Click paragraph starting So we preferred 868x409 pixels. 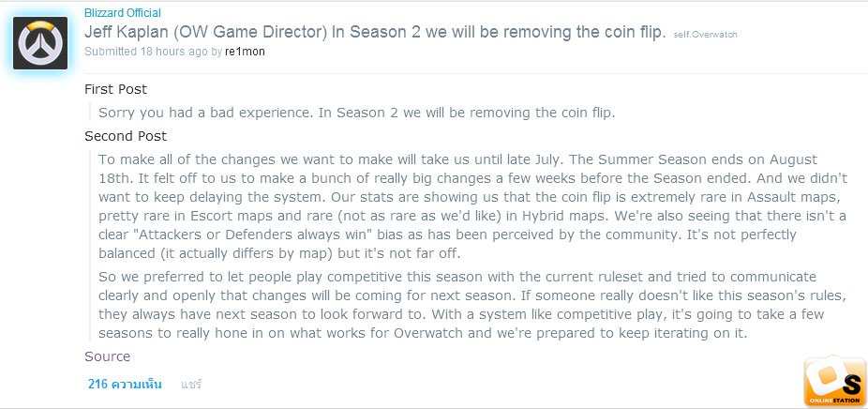point(461,305)
